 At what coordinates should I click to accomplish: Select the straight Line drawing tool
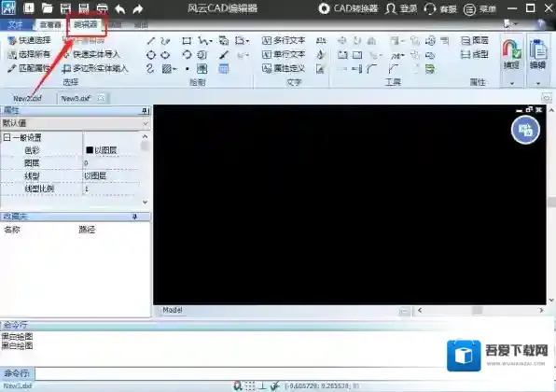pos(151,41)
